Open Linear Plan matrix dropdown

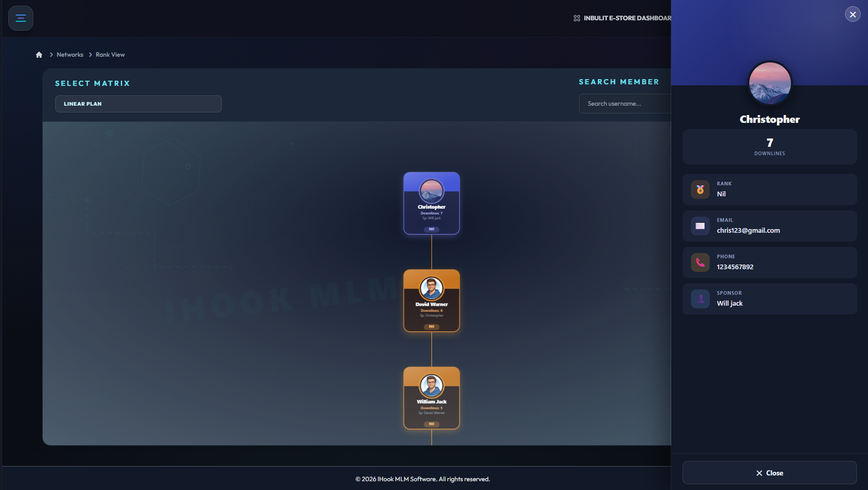point(138,104)
